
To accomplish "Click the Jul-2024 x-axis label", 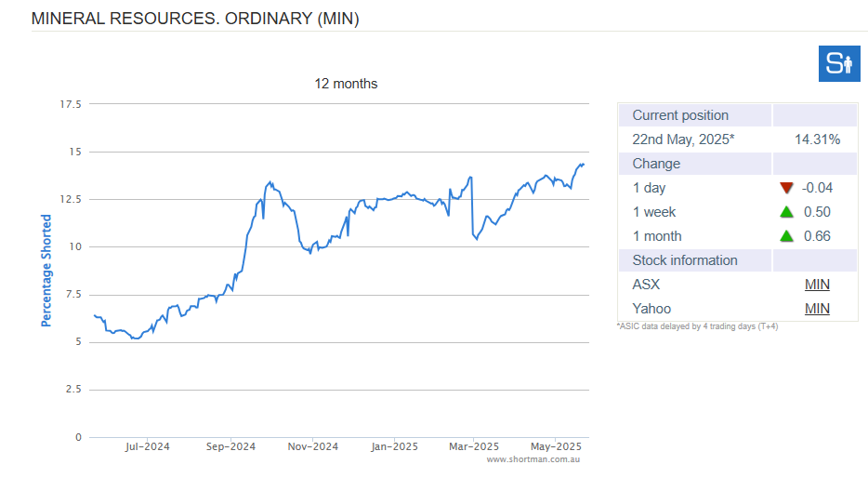I will click(148, 446).
